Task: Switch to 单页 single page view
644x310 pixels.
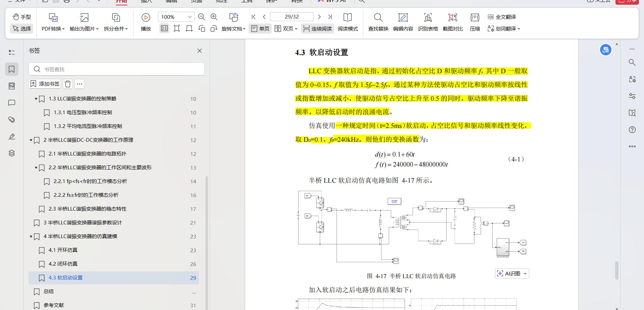Action: (x=260, y=29)
